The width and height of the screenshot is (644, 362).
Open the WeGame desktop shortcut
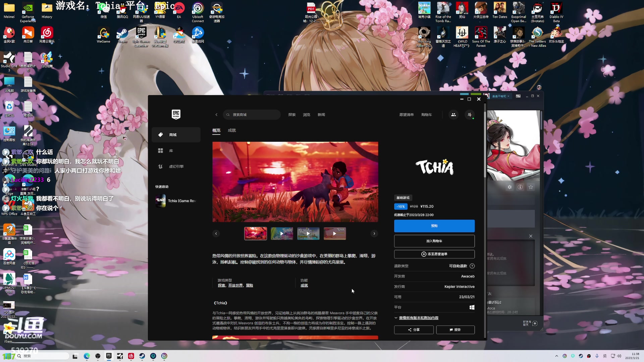tap(104, 35)
